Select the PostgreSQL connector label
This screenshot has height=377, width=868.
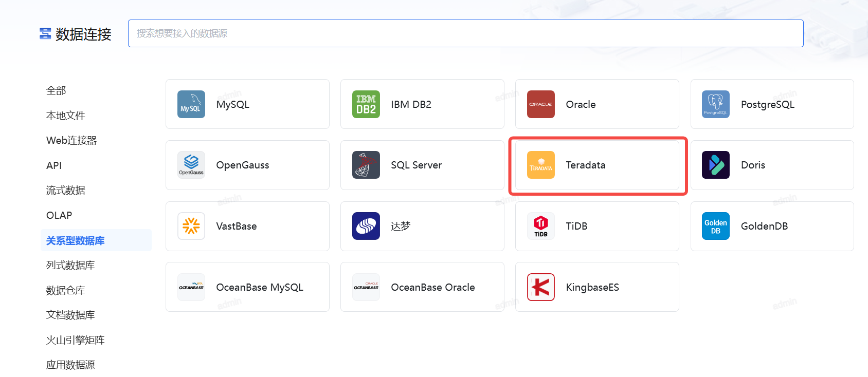(x=768, y=105)
